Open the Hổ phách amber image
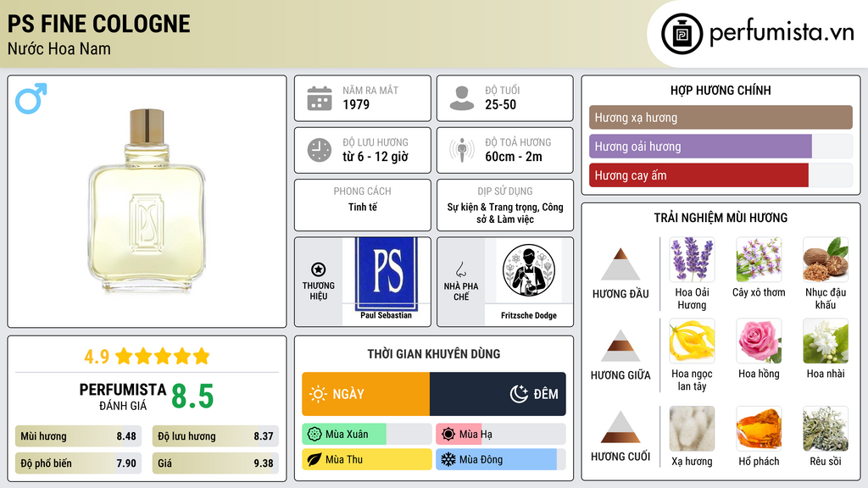Image resolution: width=868 pixels, height=488 pixels. (759, 429)
